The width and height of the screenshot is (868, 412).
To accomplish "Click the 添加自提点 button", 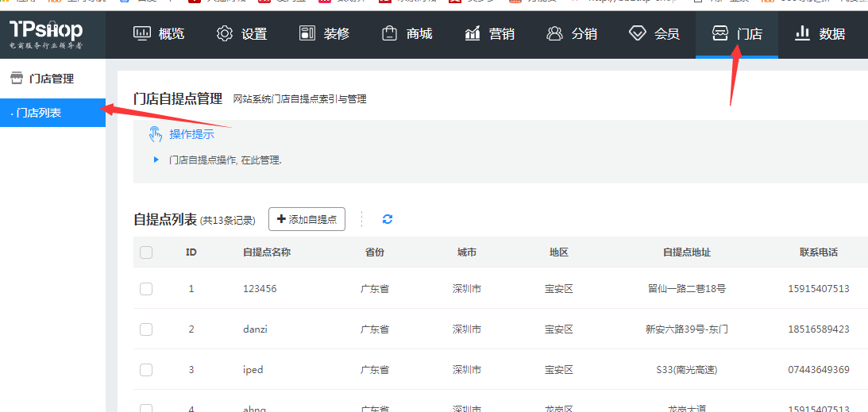I will point(307,219).
